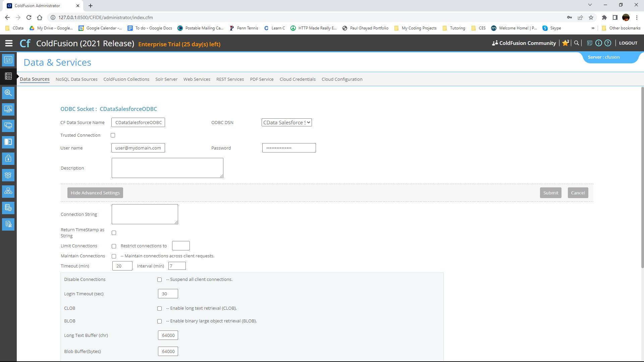Open the Debugging & Logging sidebar icon
644x362 pixels.
point(8,93)
